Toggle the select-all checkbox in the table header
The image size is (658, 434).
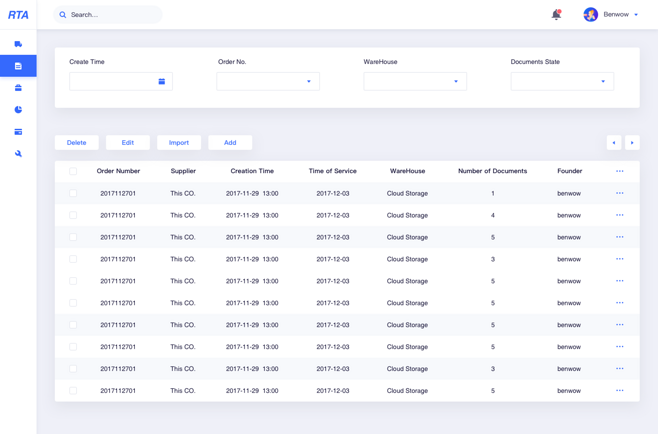(x=73, y=171)
